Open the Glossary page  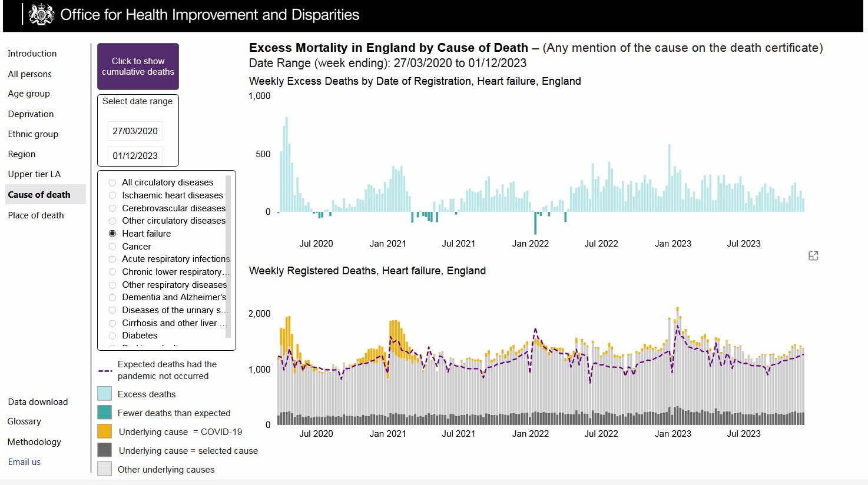[x=24, y=421]
